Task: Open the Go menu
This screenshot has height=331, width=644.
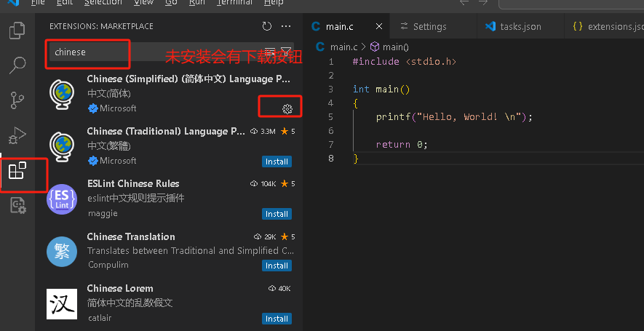Action: [171, 2]
